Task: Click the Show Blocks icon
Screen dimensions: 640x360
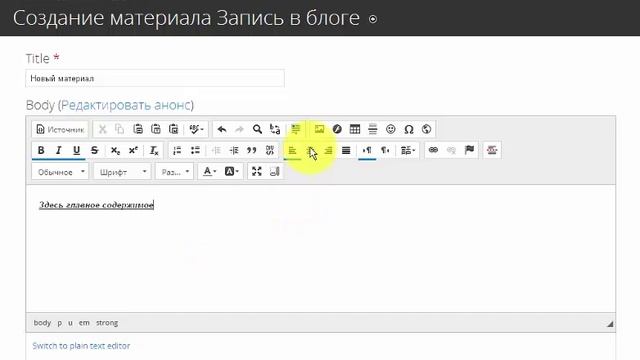Action: click(x=275, y=172)
